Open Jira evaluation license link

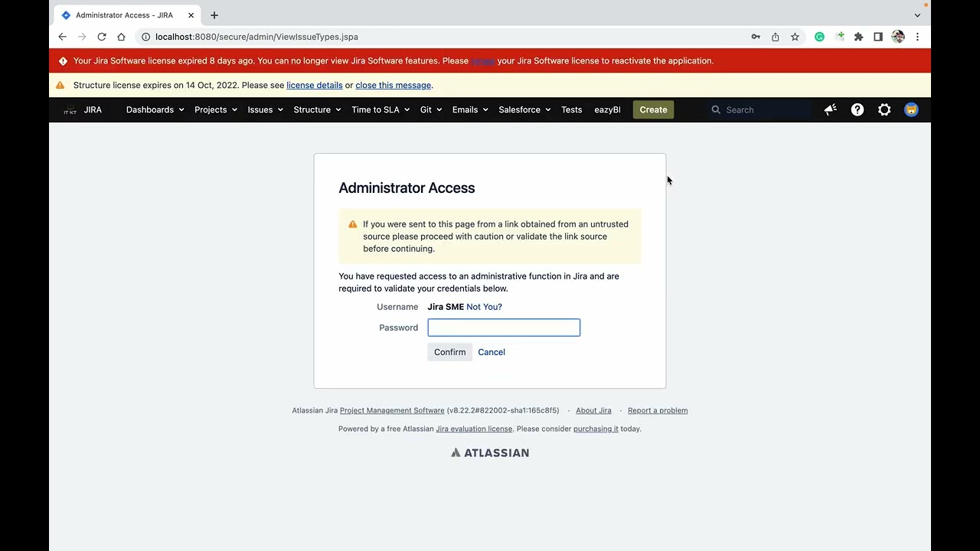point(474,429)
